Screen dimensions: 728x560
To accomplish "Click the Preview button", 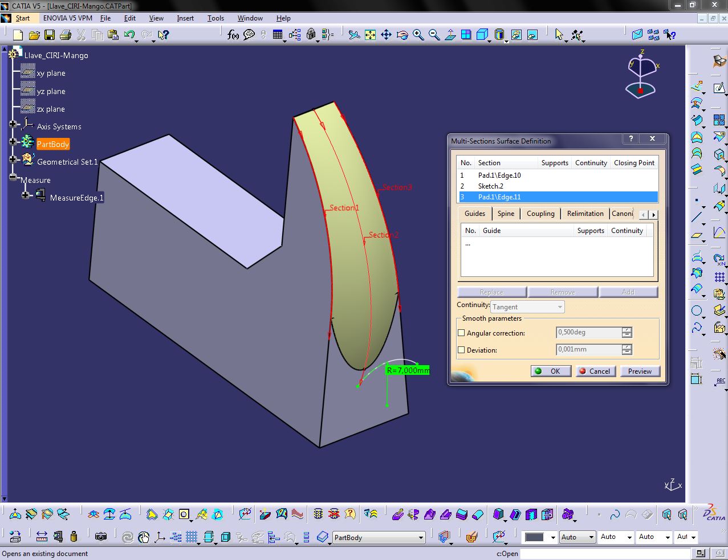I will pos(639,371).
